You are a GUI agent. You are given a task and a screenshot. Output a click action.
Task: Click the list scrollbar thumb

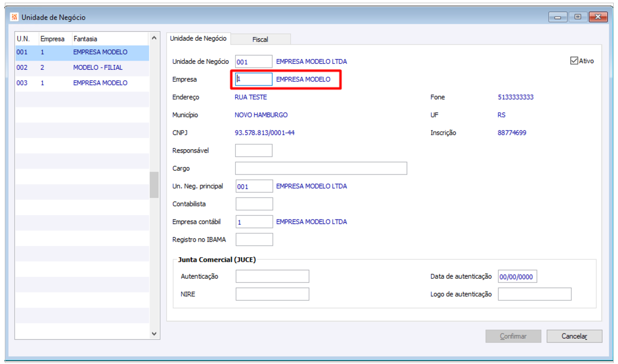[154, 185]
